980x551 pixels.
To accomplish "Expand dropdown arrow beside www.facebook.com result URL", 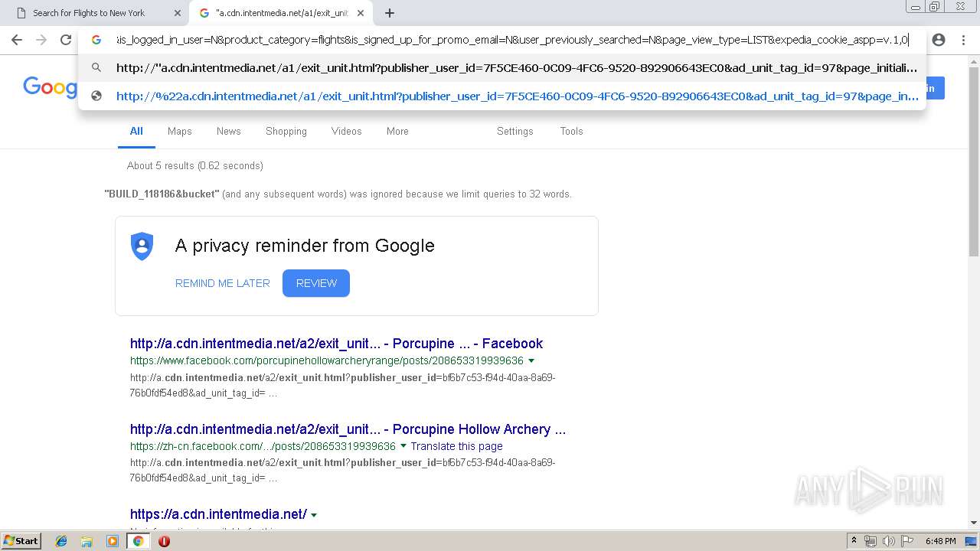I will pyautogui.click(x=531, y=360).
